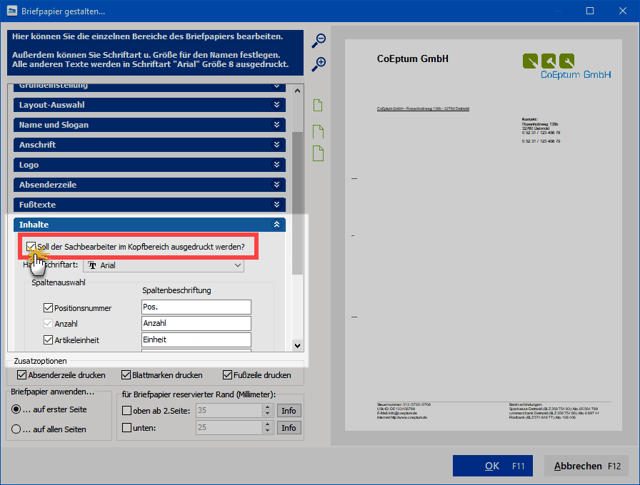Toggle the Sachbearbeiter im Kopfbereich checkbox
Screen dimensions: 640x485
pos(34,246)
